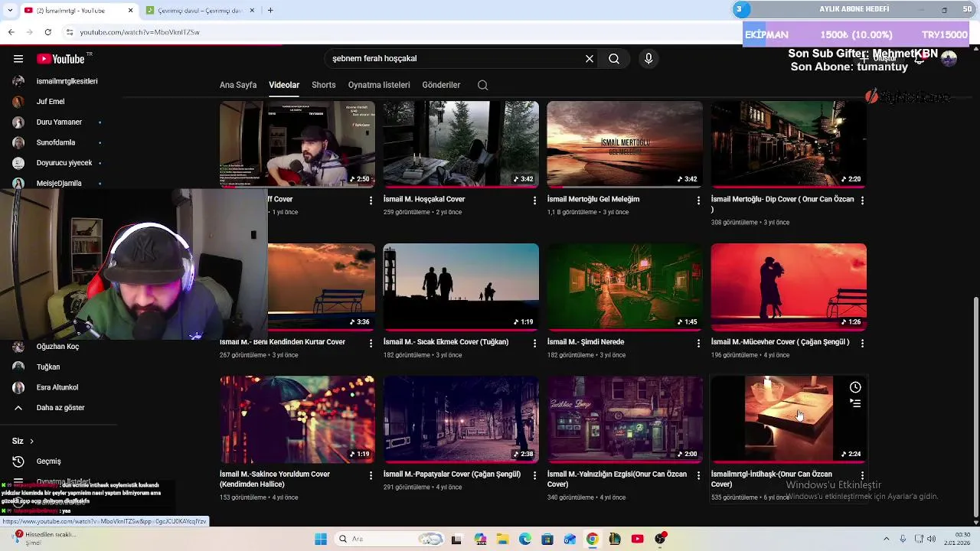Open options for Sıcak Ekmek Cover video
Viewport: 980px width, 551px height.
pos(534,344)
